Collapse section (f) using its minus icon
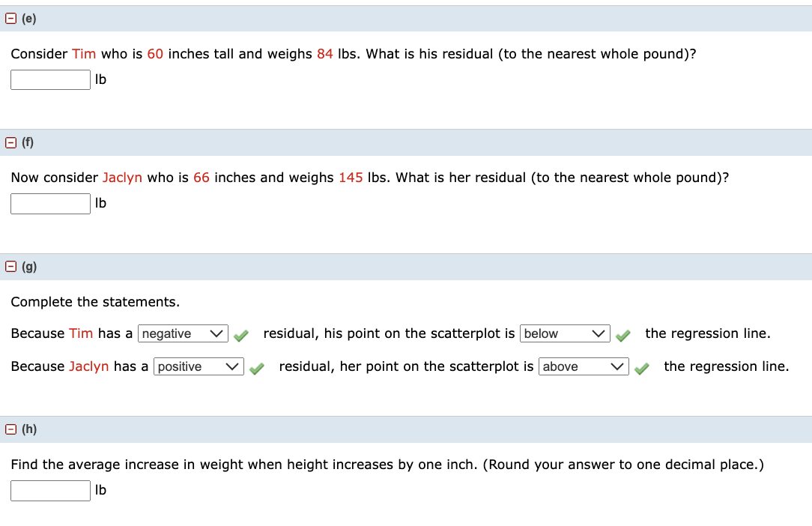Screen dimensions: 812x526 (x=10, y=142)
